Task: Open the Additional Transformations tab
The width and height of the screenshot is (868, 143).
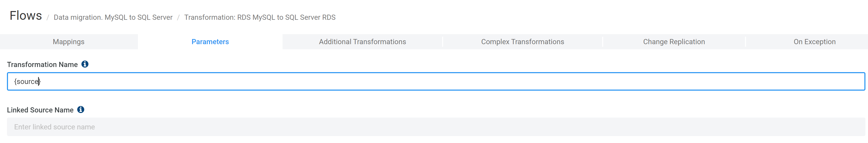Action: point(363,42)
